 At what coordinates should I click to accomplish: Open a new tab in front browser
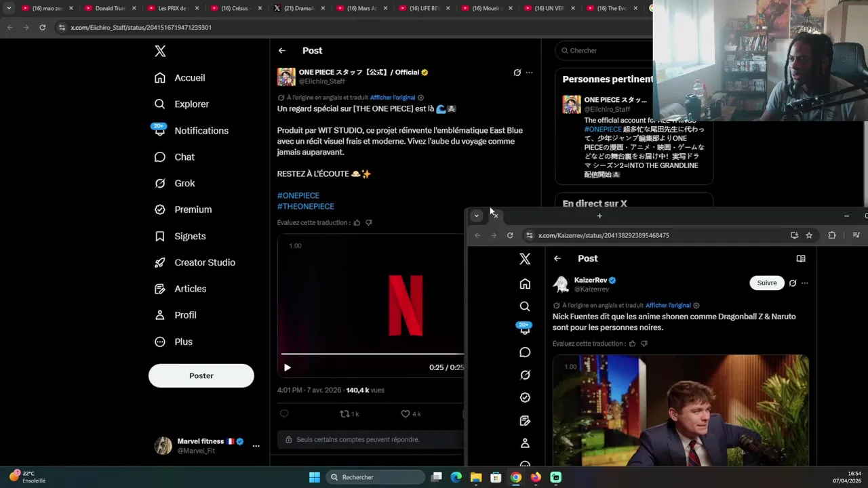599,216
